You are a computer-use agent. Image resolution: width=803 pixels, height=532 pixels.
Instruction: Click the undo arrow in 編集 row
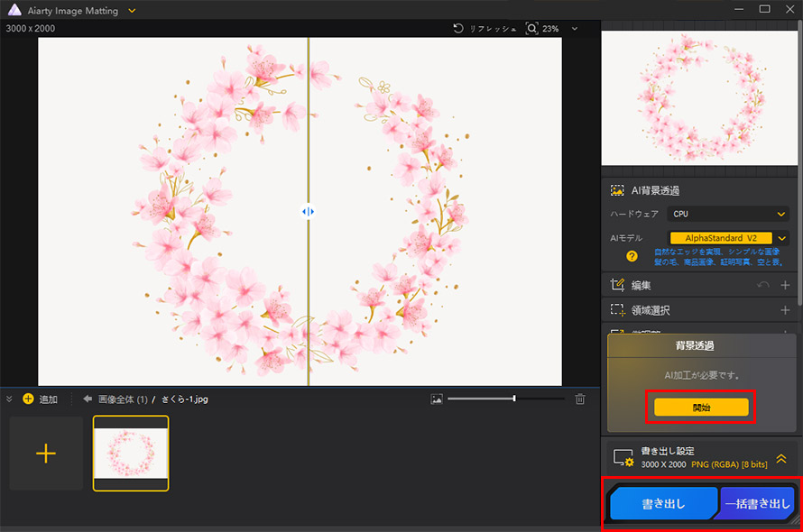763,285
